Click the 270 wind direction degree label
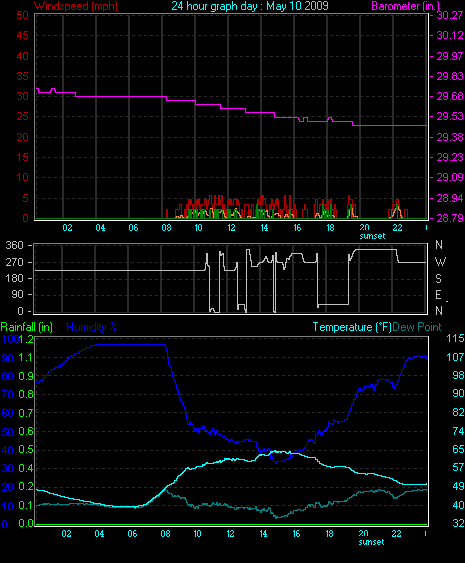The height and width of the screenshot is (563, 465). (x=14, y=262)
